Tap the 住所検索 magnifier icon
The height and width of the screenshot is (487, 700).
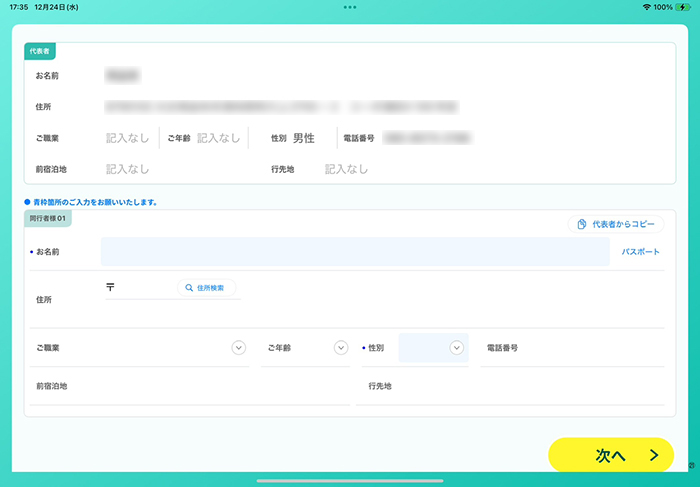coord(188,288)
